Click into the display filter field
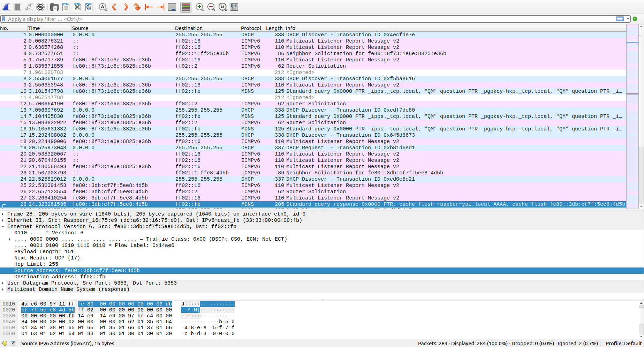This screenshot has width=644, height=347. [x=310, y=19]
